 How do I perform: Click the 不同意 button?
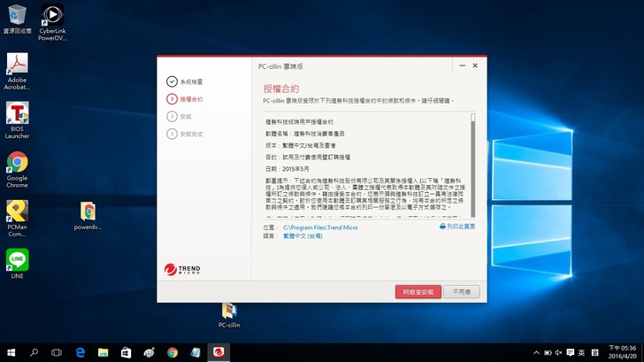(x=461, y=291)
